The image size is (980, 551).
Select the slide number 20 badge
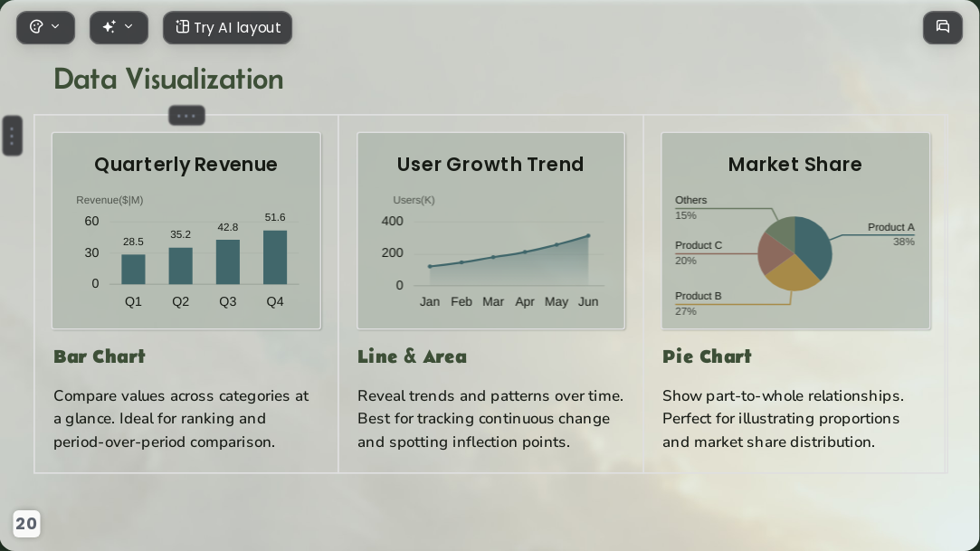click(x=26, y=524)
